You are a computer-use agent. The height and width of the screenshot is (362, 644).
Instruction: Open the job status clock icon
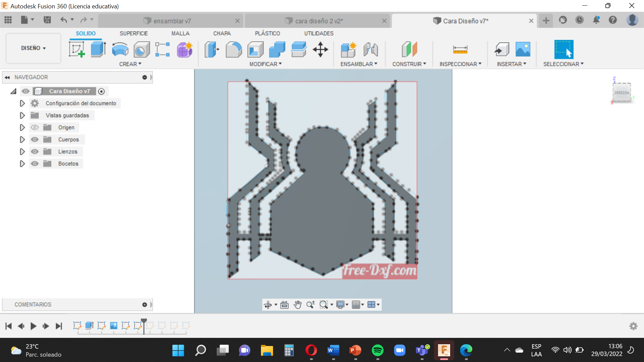tap(579, 20)
